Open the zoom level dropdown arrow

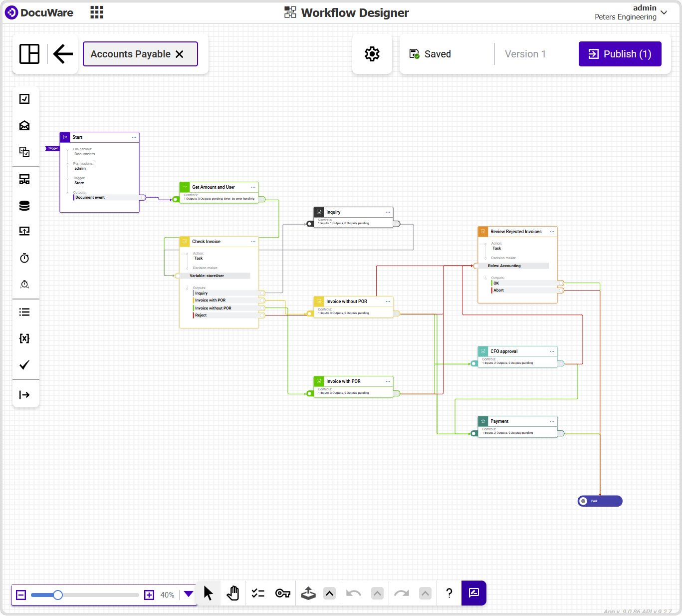pos(189,594)
